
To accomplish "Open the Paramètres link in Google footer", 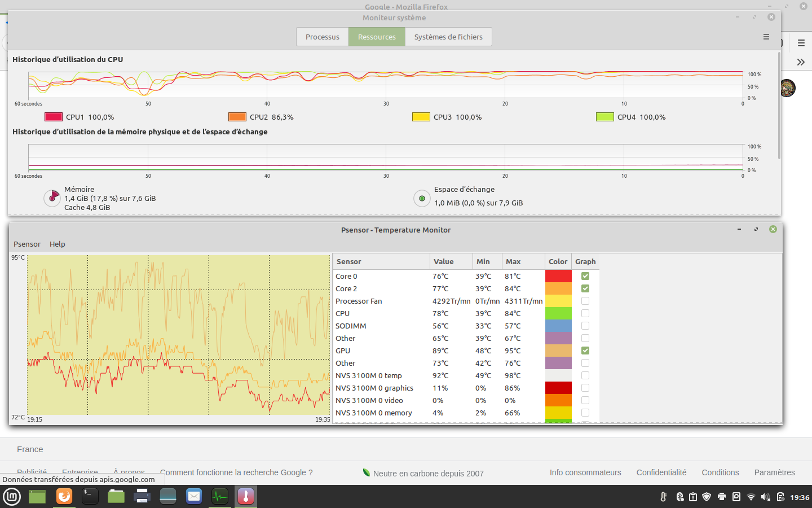I will [x=774, y=472].
